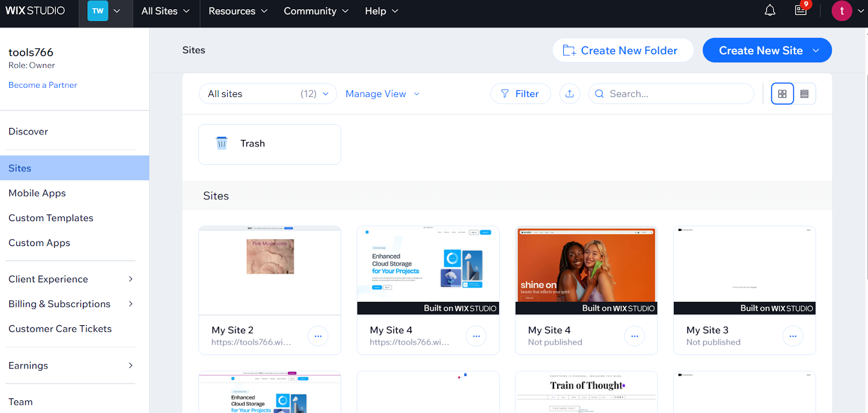Open more actions for My Site 3
Image resolution: width=868 pixels, height=413 pixels.
(793, 336)
